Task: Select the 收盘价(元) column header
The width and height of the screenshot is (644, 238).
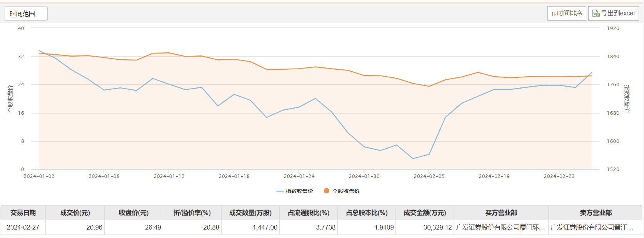Action: click(x=134, y=213)
